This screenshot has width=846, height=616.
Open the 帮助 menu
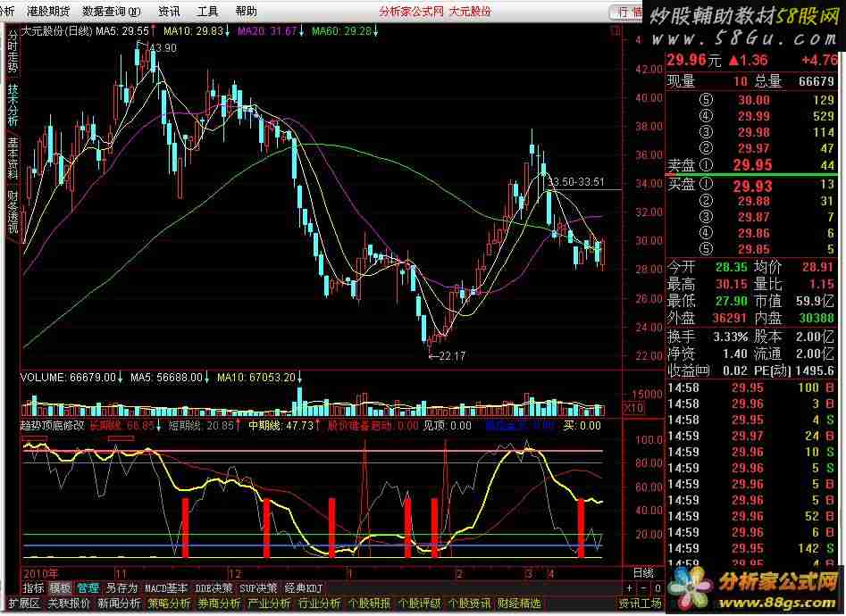(x=246, y=11)
